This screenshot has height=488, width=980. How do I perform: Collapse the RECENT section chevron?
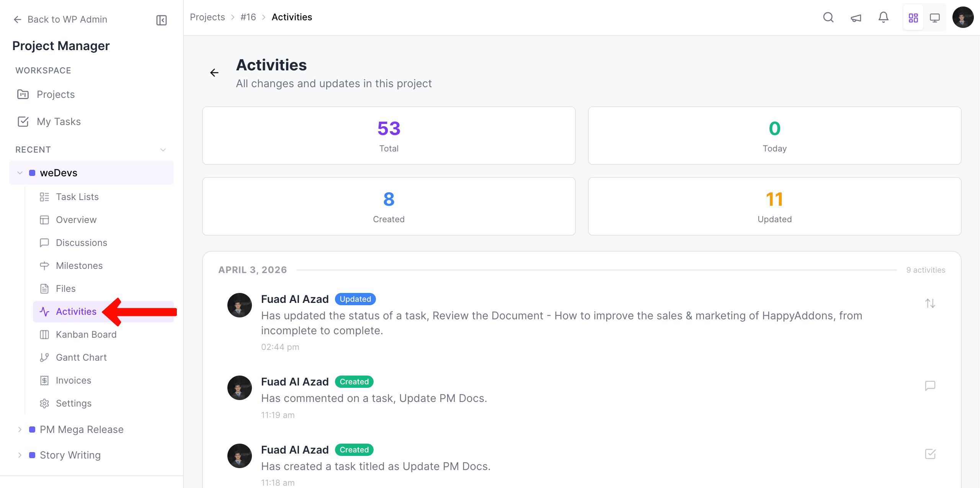pos(163,150)
